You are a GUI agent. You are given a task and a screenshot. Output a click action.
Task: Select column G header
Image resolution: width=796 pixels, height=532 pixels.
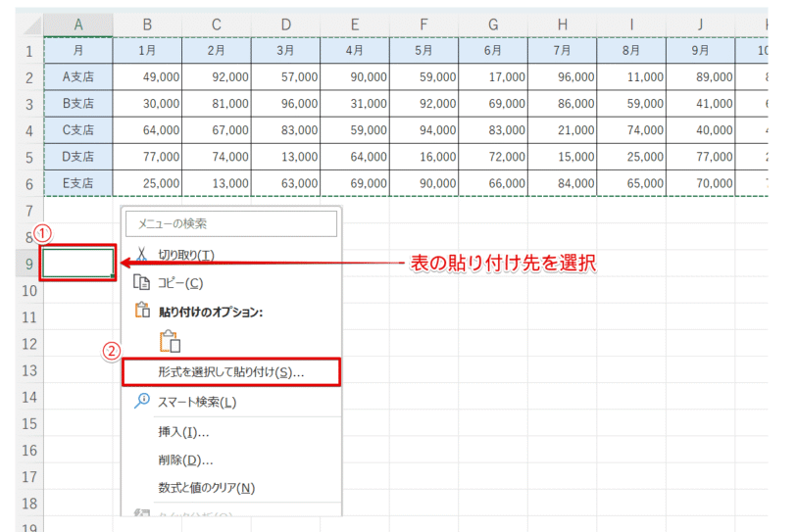click(493, 24)
